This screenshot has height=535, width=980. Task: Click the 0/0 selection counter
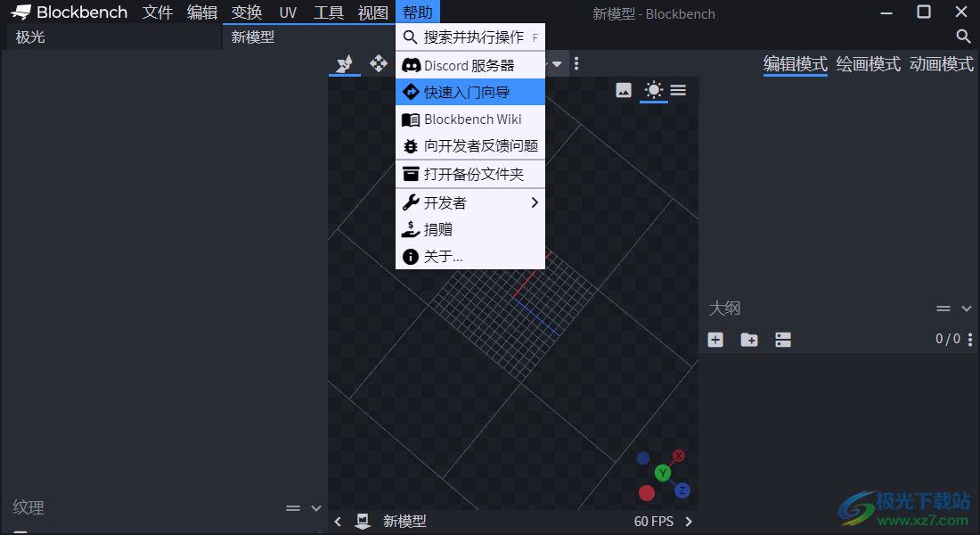click(x=948, y=339)
